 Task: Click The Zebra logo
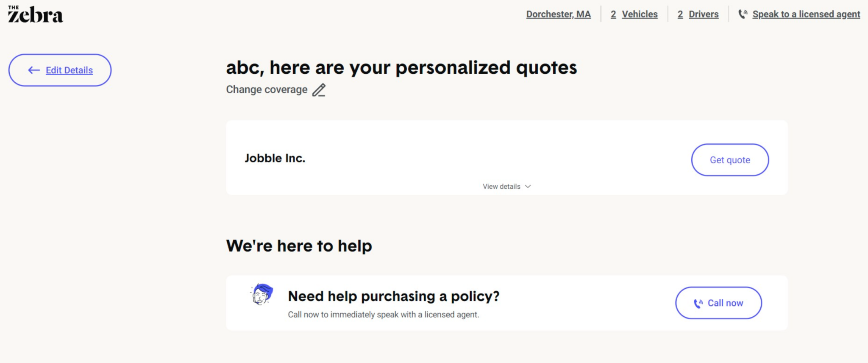tap(36, 14)
